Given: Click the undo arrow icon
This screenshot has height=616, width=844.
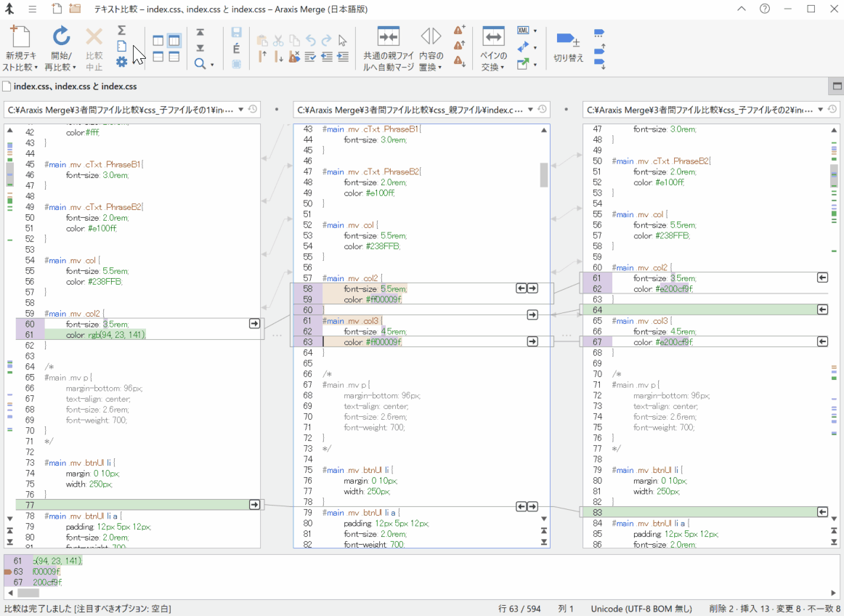Looking at the screenshot, I should tap(311, 41).
